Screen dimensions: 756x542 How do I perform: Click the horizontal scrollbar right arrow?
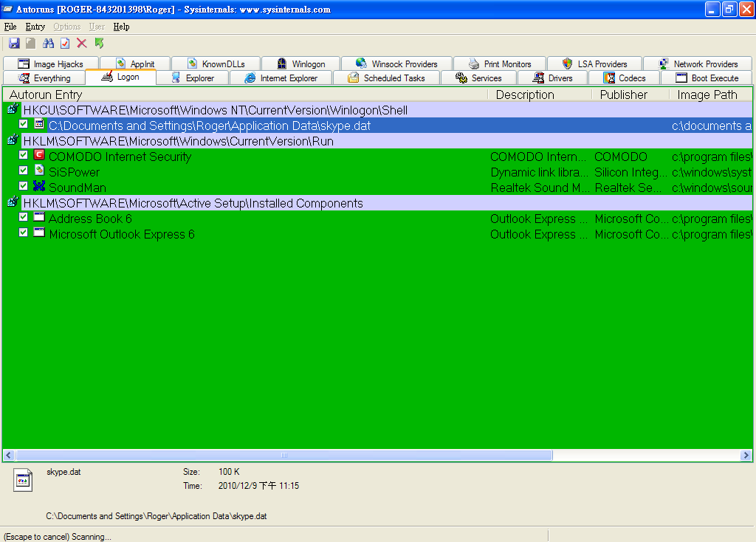[746, 455]
